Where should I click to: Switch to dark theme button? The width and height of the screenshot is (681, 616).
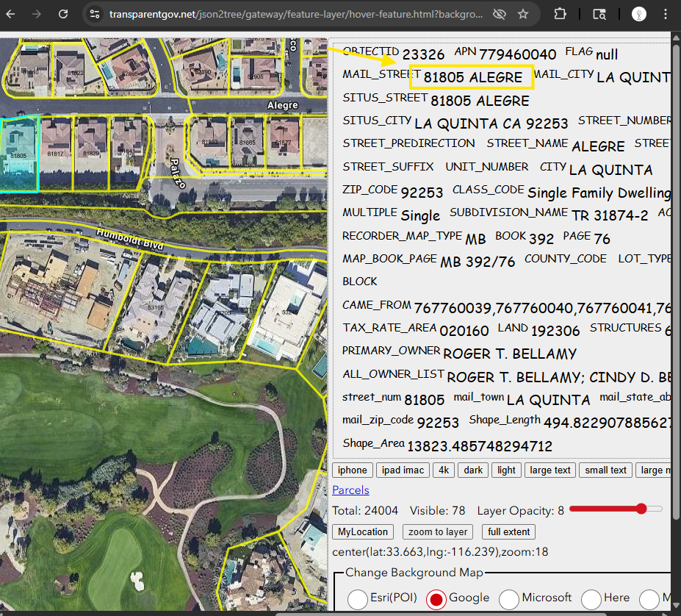click(x=473, y=470)
